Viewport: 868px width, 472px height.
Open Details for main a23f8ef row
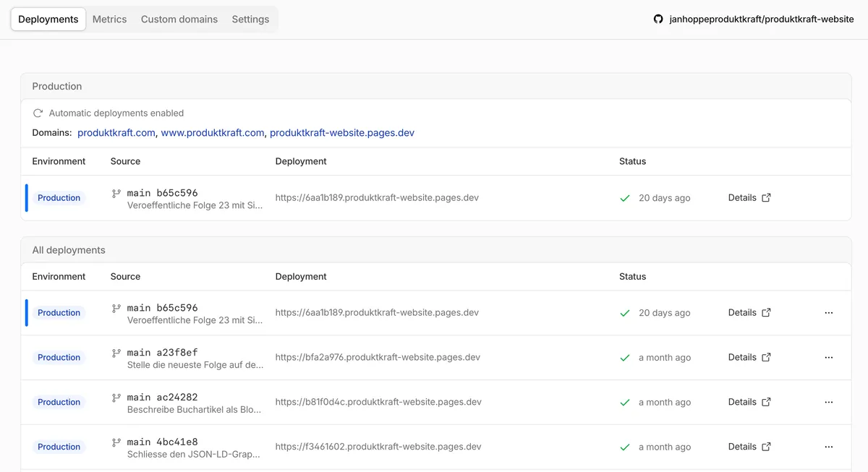click(x=742, y=357)
